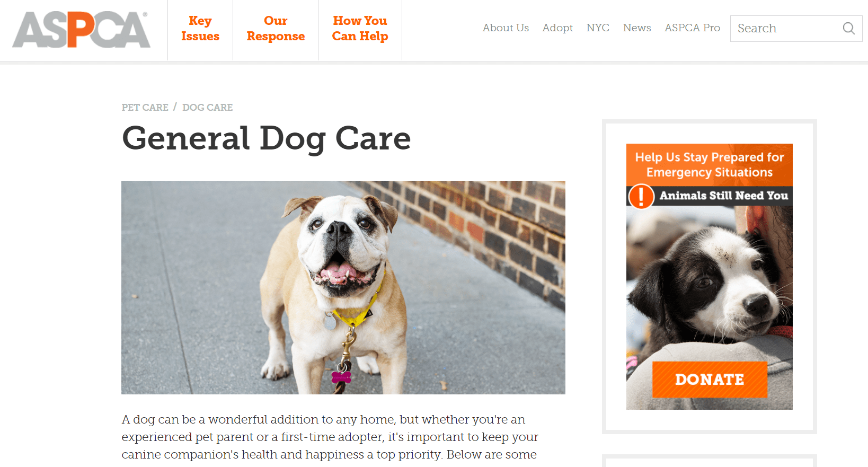The height and width of the screenshot is (467, 868).
Task: Click the General Dog Care heading
Action: [x=267, y=138]
